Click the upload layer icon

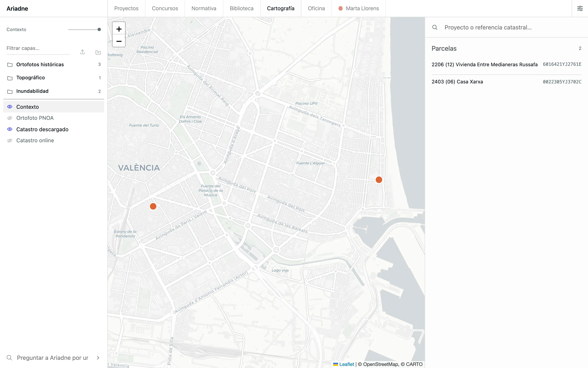pos(83,52)
